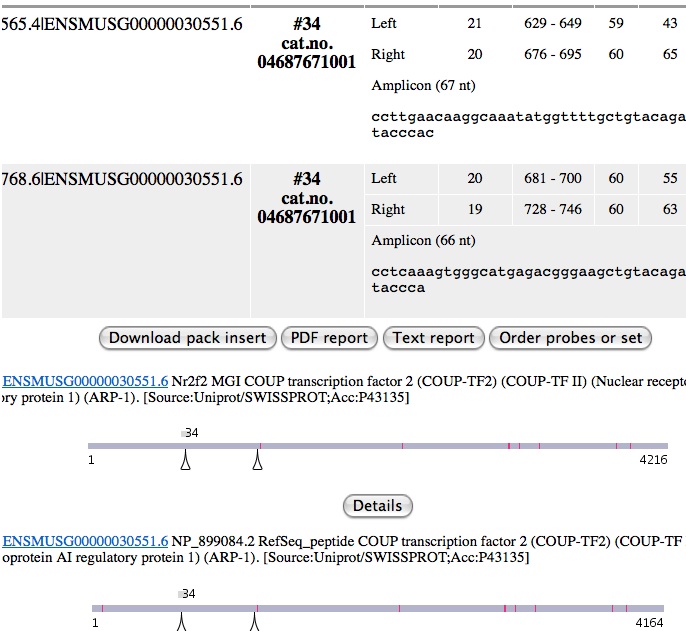Click left triangle marker on 4216-length map
This screenshot has width=686, height=631.
pos(185,461)
